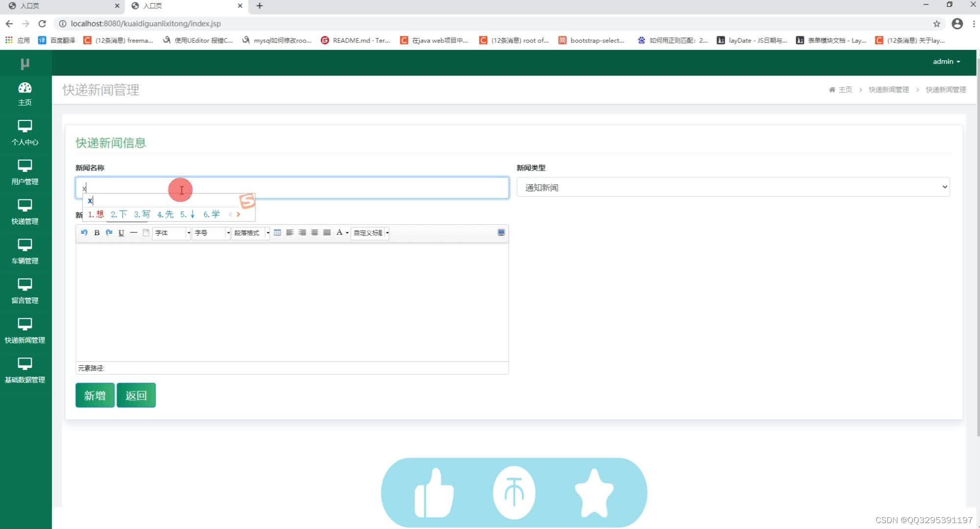This screenshot has height=529, width=980.
Task: Toggle bold formatting in the editor
Action: [x=97, y=233]
